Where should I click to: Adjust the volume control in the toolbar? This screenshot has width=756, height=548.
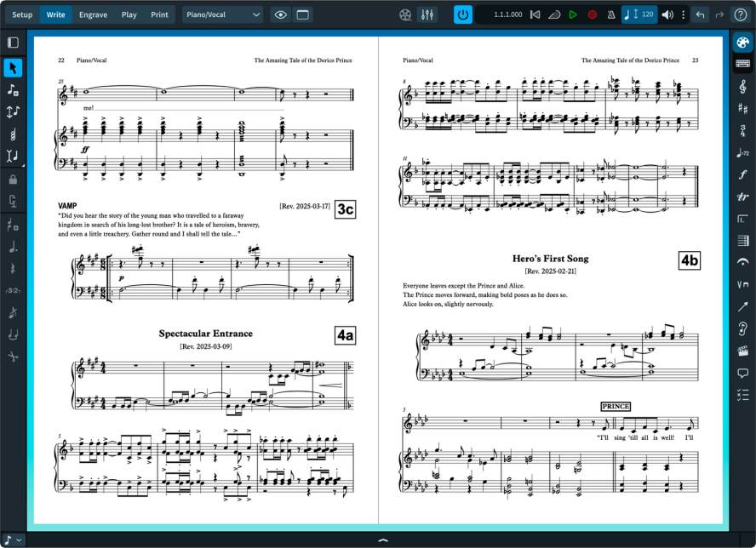[667, 14]
